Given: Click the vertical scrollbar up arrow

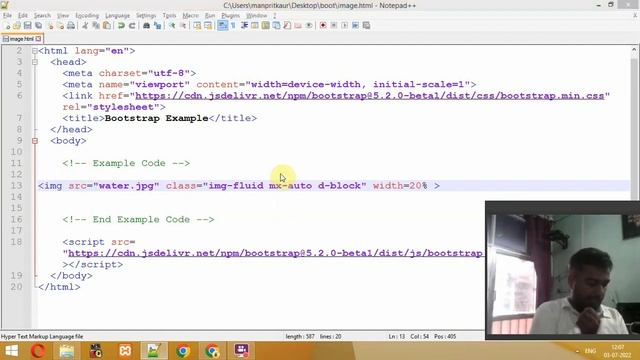Looking at the screenshot, I should click(x=634, y=50).
